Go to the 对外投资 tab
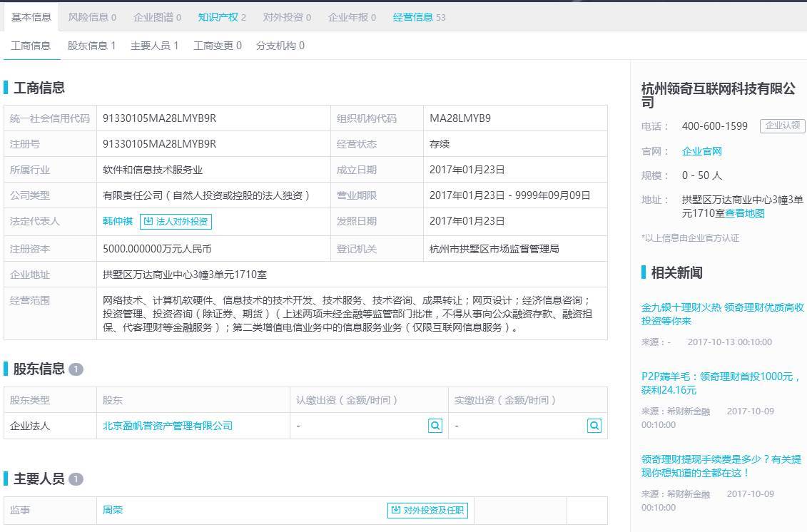 (287, 17)
